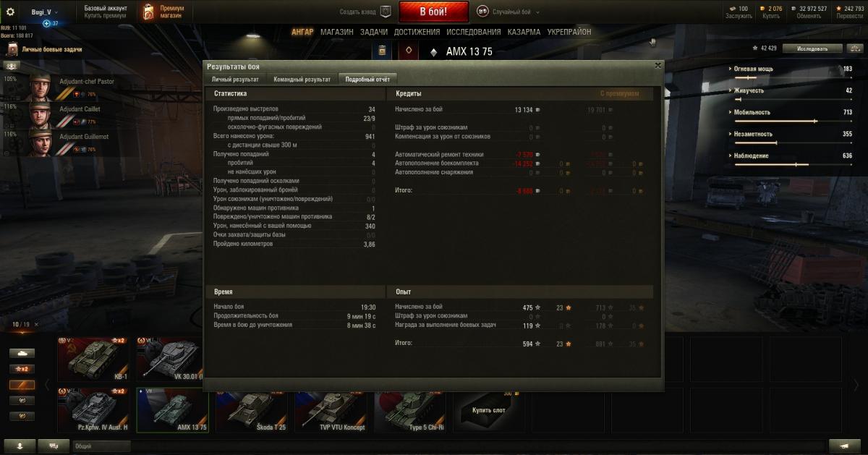Toggle the elite vehicles stripe filter
Screen dimensions: 868x455
(22, 385)
